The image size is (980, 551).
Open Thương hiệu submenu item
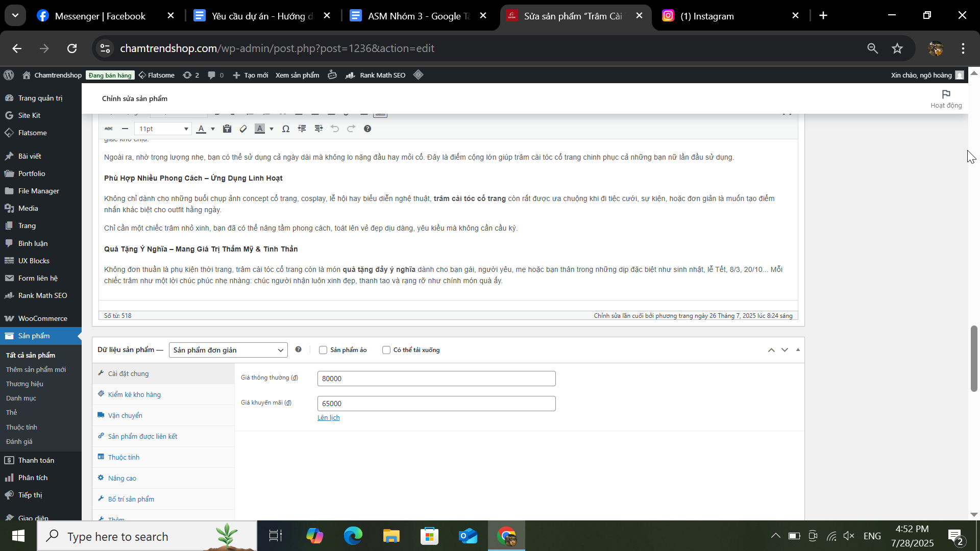coord(24,384)
